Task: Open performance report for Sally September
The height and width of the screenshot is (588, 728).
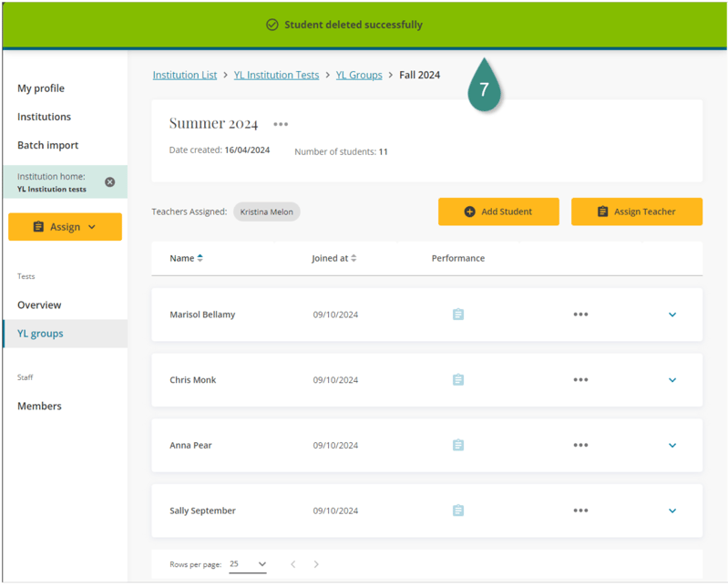Action: [458, 511]
